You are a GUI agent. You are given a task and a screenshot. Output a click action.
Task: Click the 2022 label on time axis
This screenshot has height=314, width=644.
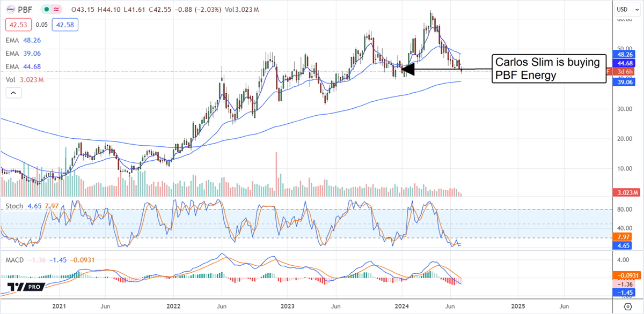click(173, 306)
